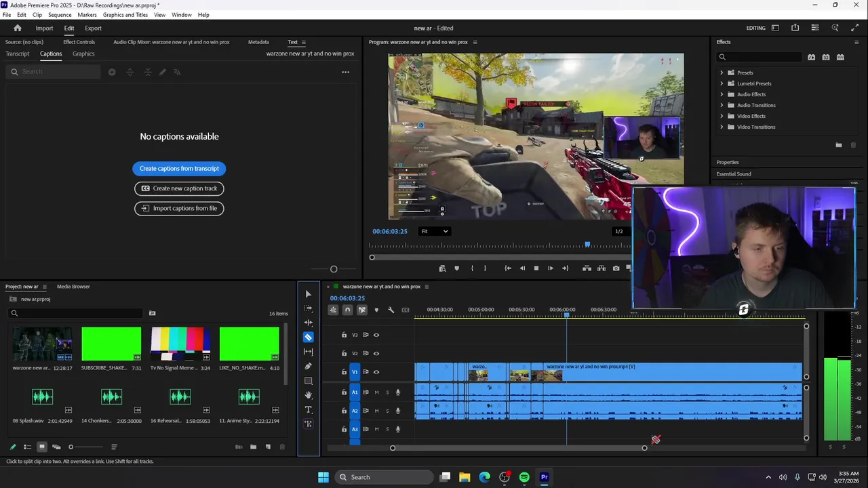Click the Lift button
This screenshot has width=868, height=488.
coord(587,268)
